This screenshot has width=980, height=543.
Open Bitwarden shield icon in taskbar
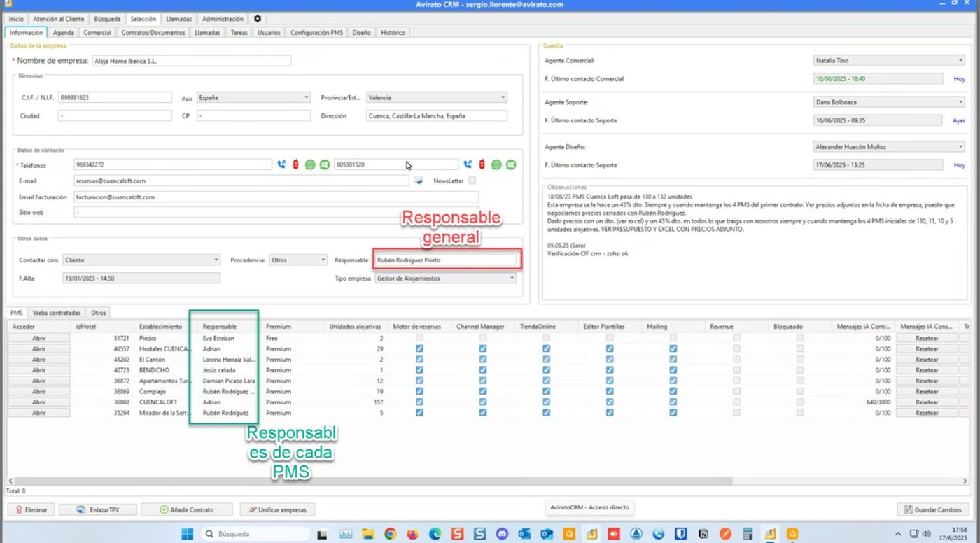point(681,534)
